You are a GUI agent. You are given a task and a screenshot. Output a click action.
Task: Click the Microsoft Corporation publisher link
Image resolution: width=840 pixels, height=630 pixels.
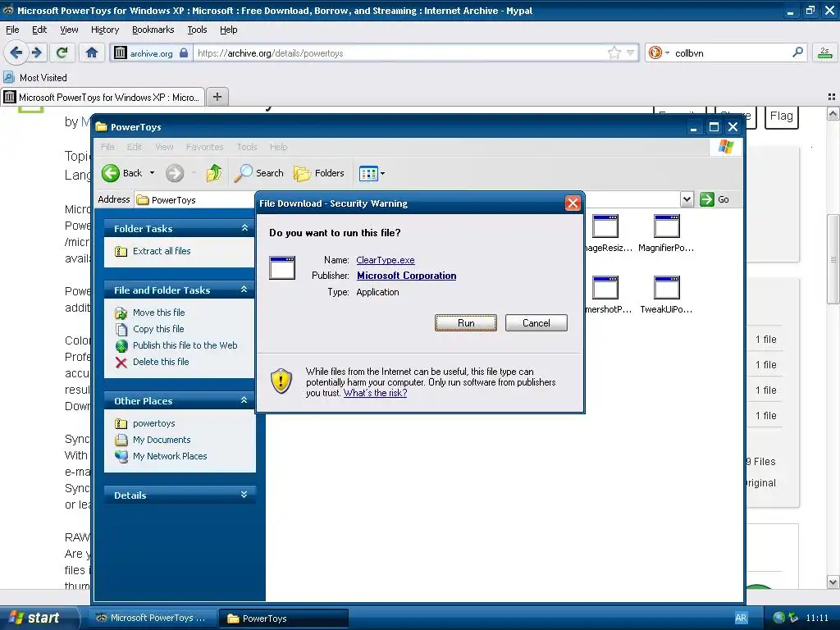(x=407, y=276)
